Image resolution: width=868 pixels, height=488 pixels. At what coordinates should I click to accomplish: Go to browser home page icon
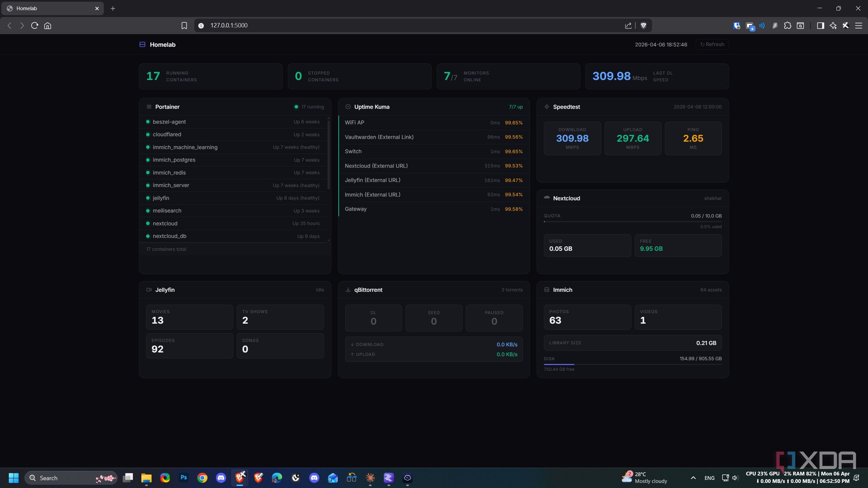tap(47, 25)
